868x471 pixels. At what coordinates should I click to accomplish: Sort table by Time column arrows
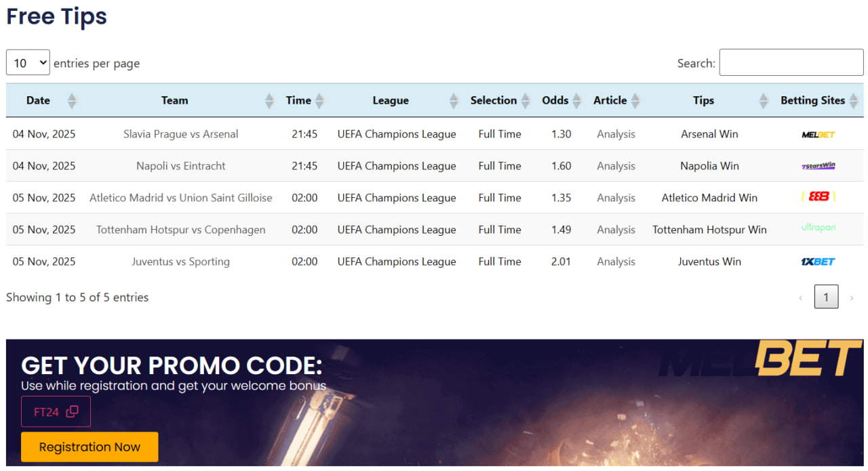point(319,101)
